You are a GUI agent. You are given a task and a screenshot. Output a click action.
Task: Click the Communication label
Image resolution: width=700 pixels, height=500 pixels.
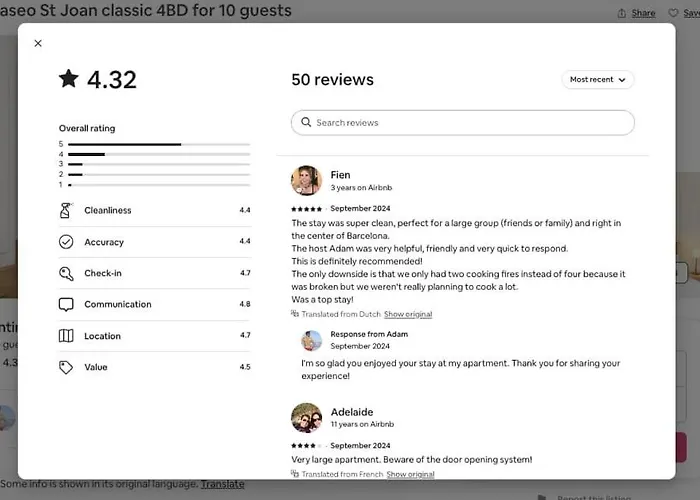tap(118, 304)
